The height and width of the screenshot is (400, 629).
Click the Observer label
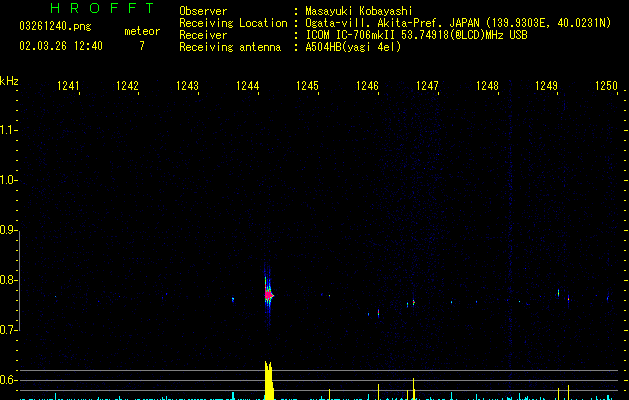(203, 11)
